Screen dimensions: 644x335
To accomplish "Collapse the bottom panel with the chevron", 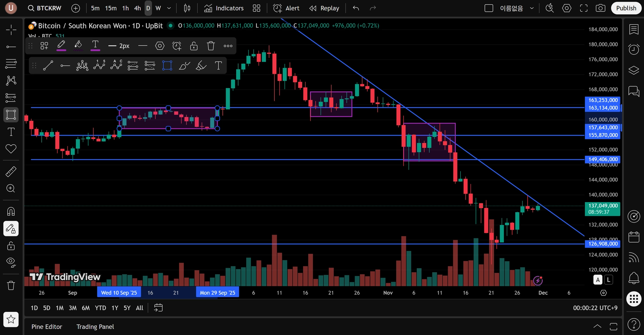I will (x=597, y=327).
